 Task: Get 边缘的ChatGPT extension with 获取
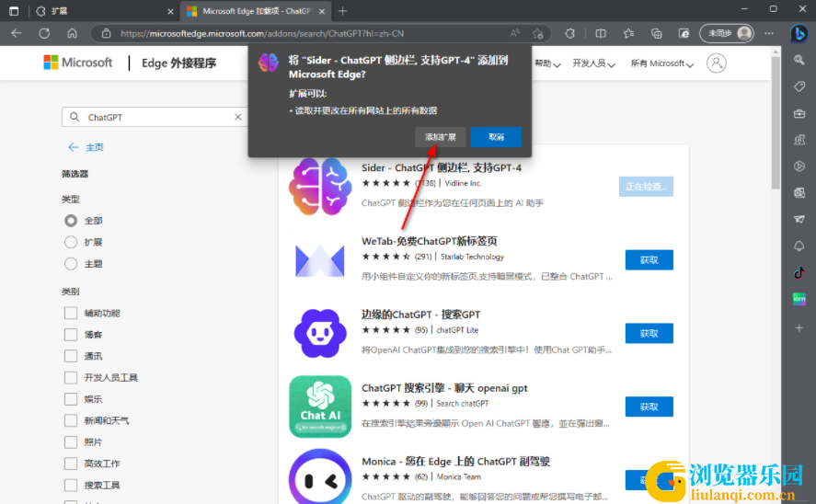[649, 334]
